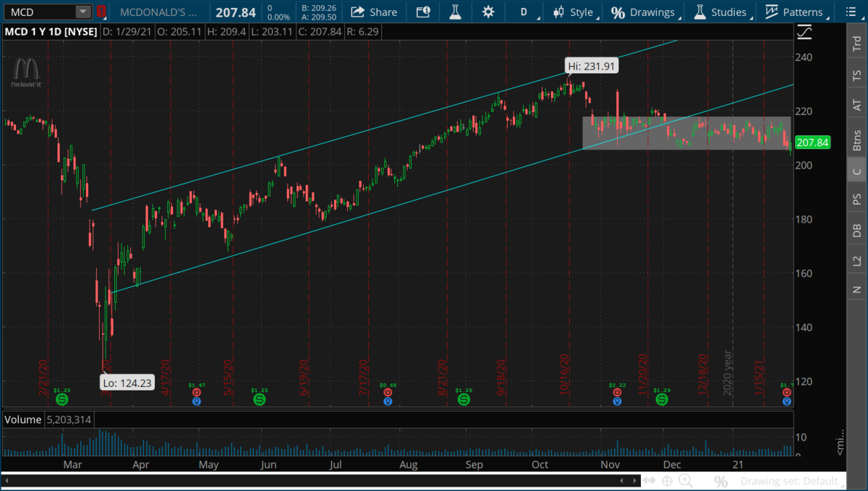Image resolution: width=868 pixels, height=491 pixels.
Task: Click the $1.25 dividend icon near September
Action: point(463,398)
